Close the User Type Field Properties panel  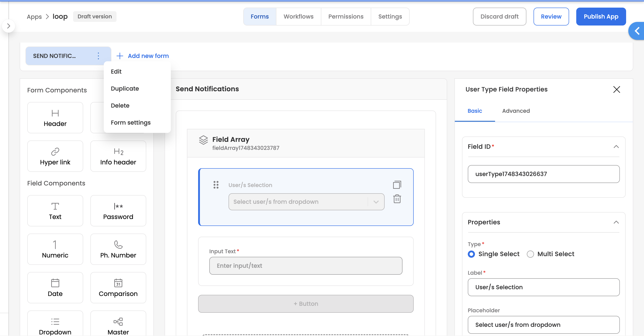pos(616,89)
